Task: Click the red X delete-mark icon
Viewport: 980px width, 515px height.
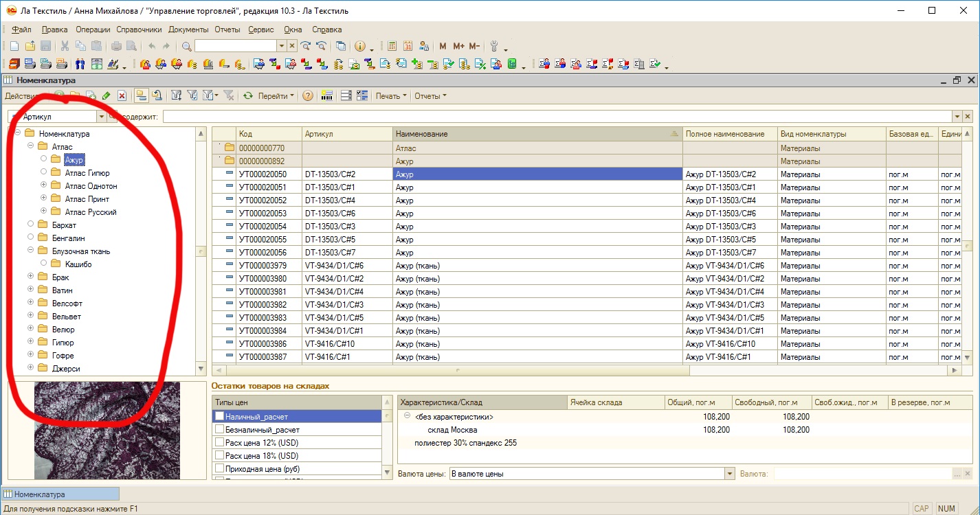Action: coord(122,96)
